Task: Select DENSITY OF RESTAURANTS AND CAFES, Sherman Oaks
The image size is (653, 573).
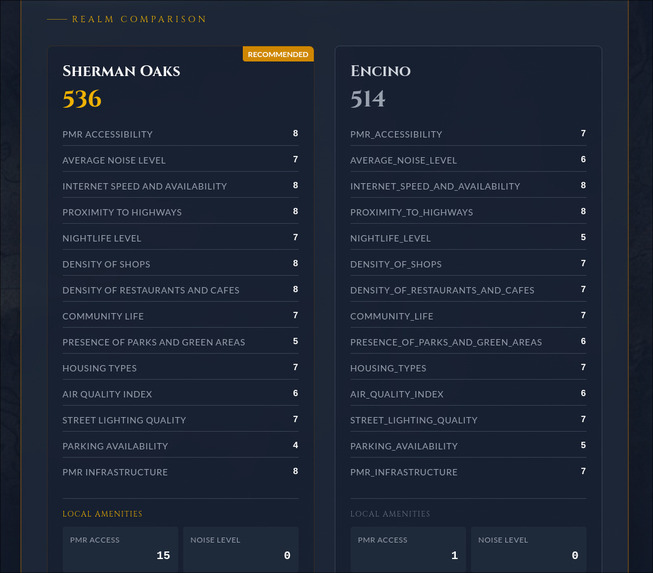Action: [x=180, y=290]
